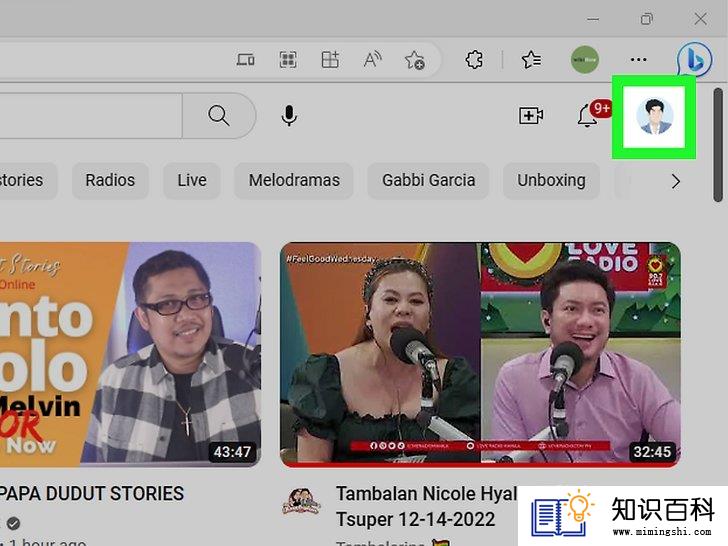This screenshot has height=546, width=728.
Task: Select the Unboxing filter chip
Action: click(x=551, y=180)
